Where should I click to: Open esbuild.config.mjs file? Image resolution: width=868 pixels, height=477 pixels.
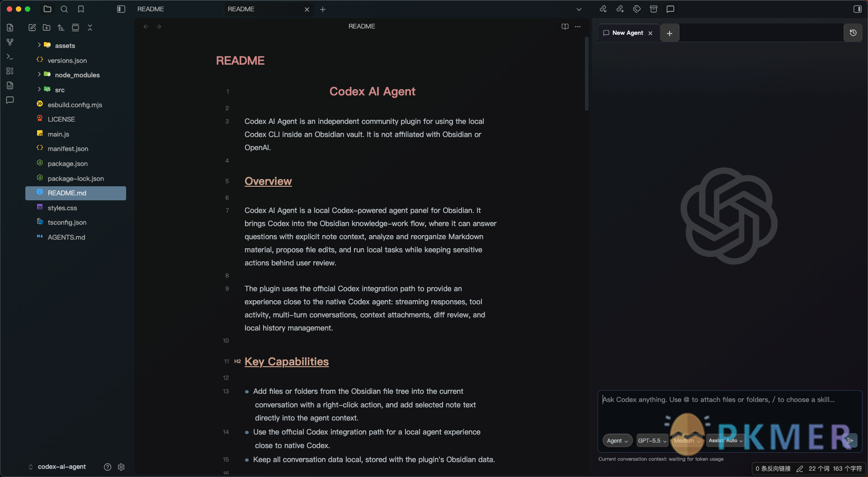click(x=75, y=104)
